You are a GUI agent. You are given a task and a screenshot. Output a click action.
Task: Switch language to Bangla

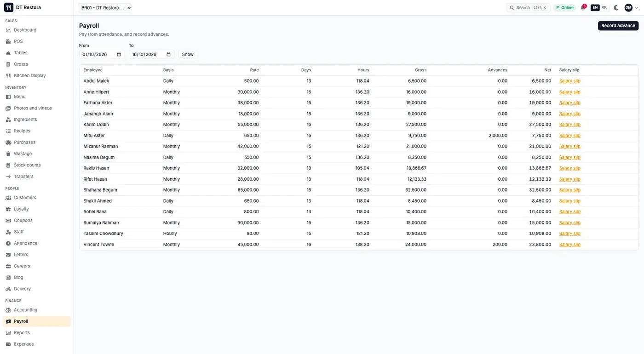coord(604,8)
